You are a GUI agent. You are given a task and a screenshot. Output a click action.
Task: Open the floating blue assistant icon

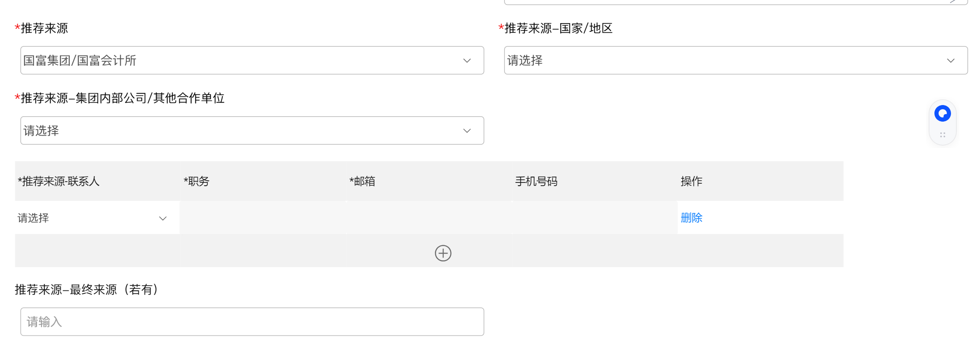tap(942, 114)
